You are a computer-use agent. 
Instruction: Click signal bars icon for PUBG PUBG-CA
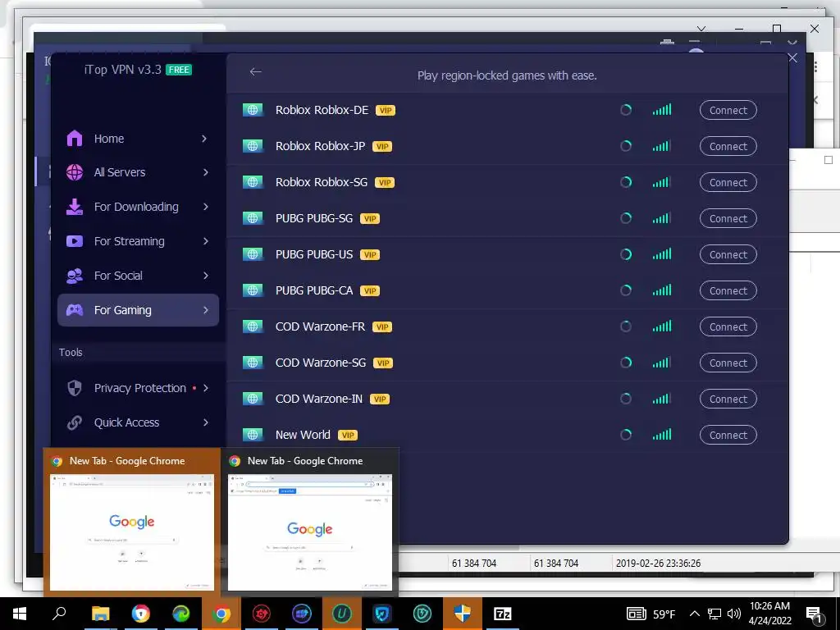pyautogui.click(x=662, y=290)
